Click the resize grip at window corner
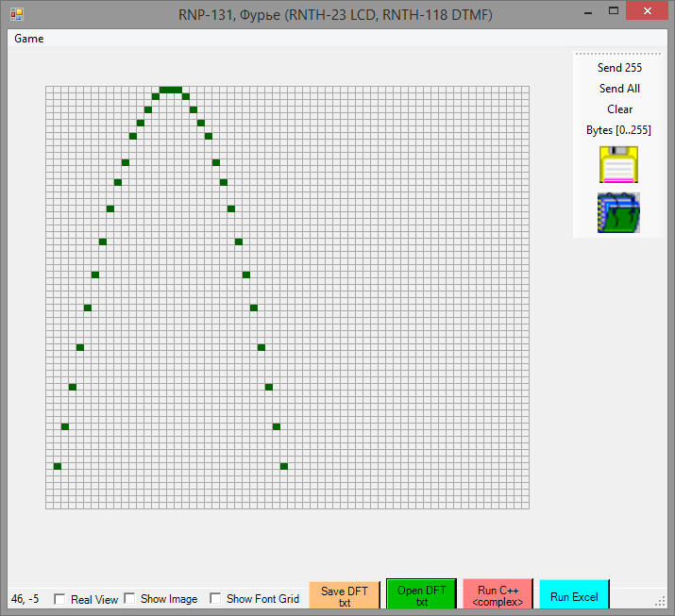 tap(660, 601)
